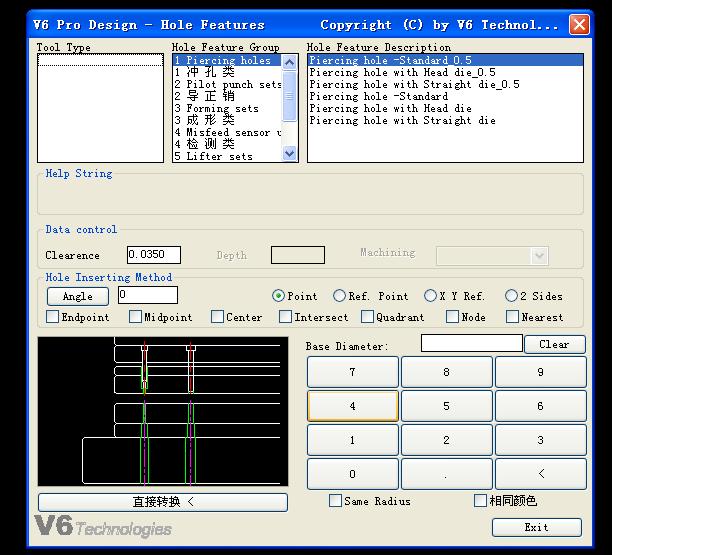Screen dimensions: 720x555
Task: Tap keypad digit 7
Action: (x=353, y=372)
